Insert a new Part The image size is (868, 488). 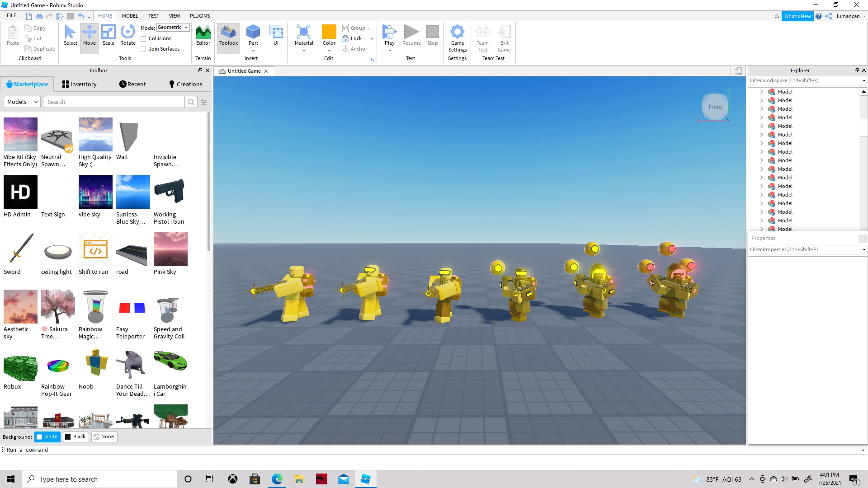(253, 36)
